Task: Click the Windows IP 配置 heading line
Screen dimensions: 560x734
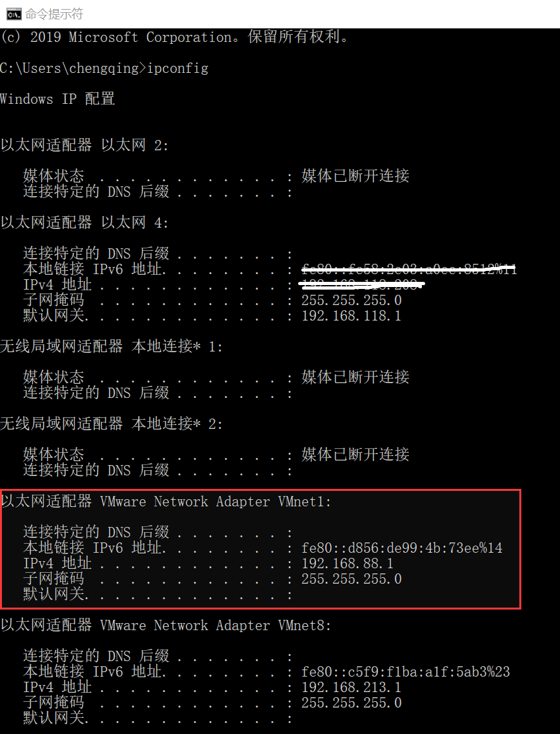Action: [x=57, y=99]
